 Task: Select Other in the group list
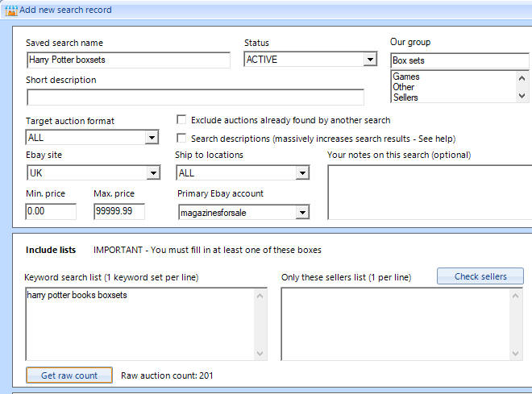(x=403, y=87)
